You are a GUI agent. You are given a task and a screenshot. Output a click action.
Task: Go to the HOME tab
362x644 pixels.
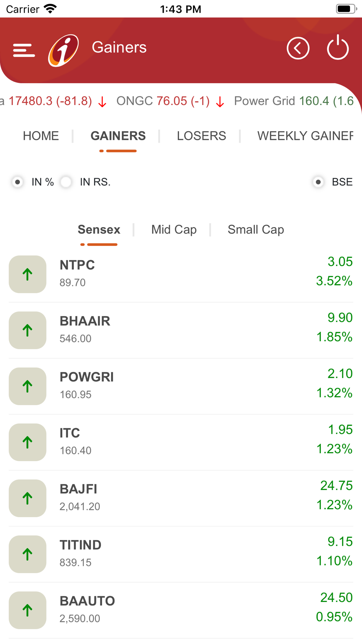tap(41, 136)
